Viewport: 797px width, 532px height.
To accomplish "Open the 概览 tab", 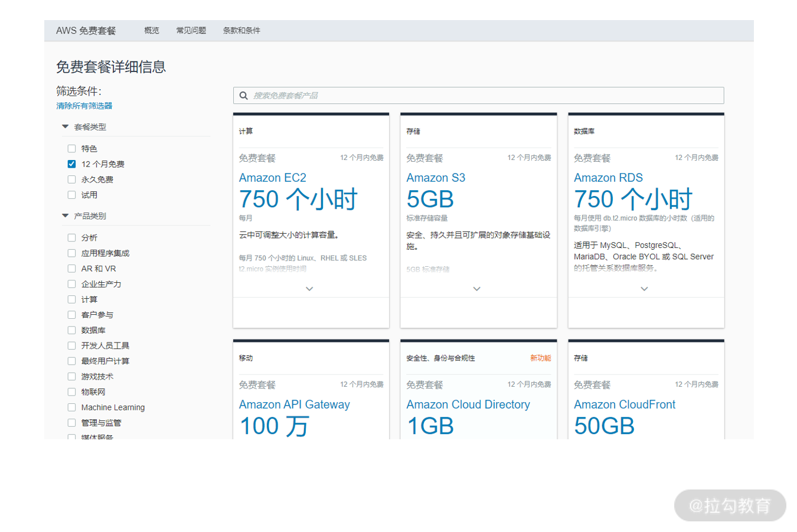I will tap(152, 31).
